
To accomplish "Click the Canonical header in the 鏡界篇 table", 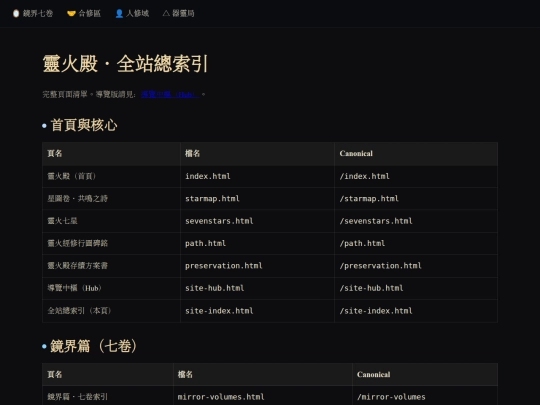I will click(x=425, y=374).
